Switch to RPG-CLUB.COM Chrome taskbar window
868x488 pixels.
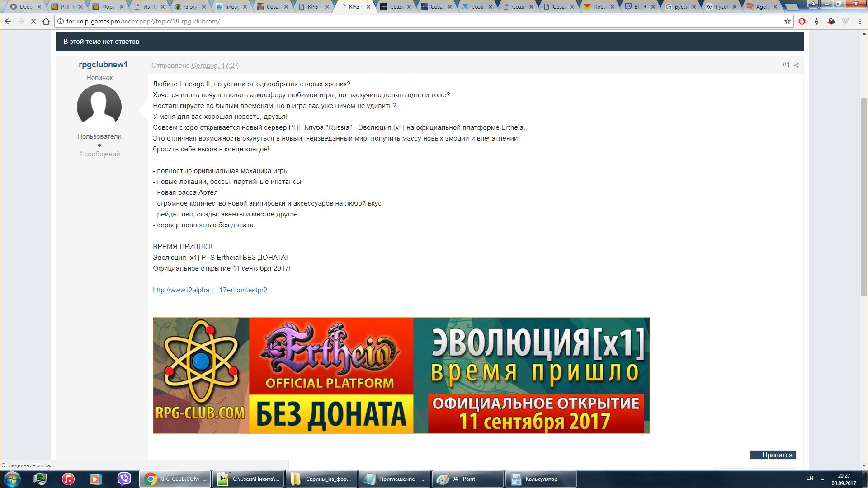pyautogui.click(x=175, y=479)
